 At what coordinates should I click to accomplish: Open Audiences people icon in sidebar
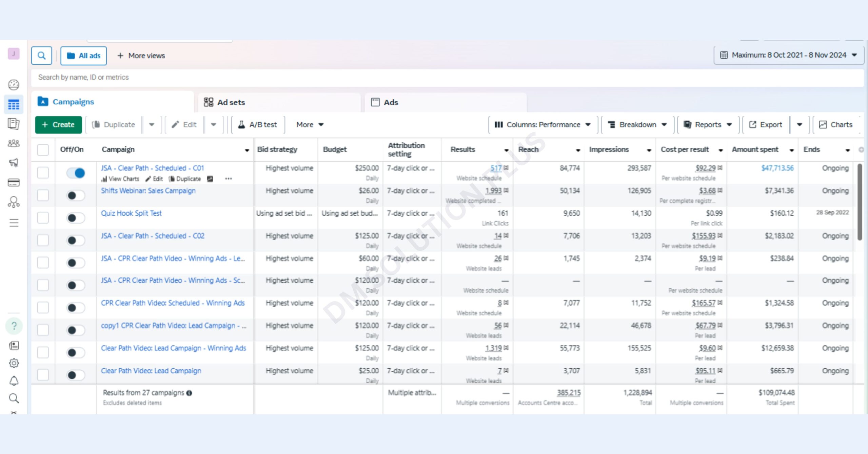tap(14, 143)
